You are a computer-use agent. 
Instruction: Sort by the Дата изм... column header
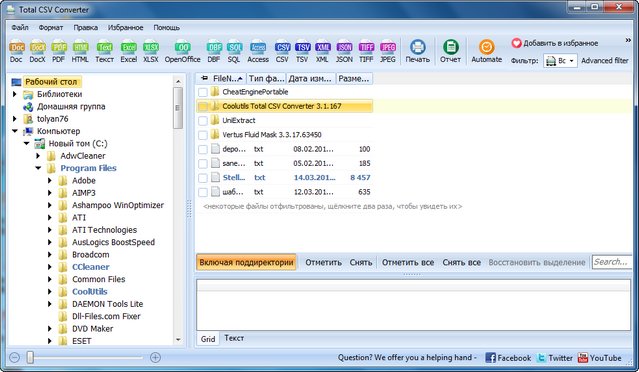311,79
